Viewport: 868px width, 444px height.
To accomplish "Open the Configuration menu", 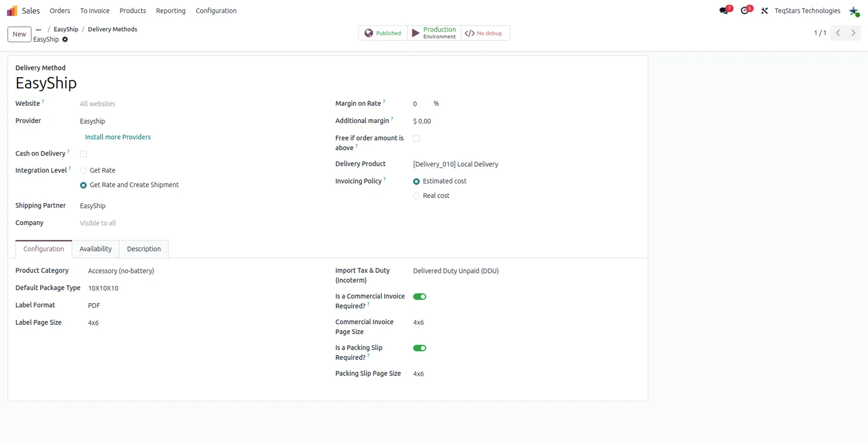I will click(216, 11).
